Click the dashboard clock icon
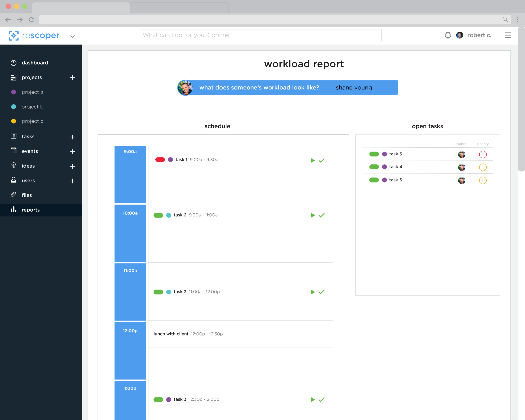Screen dimensions: 525x420 [x=14, y=63]
